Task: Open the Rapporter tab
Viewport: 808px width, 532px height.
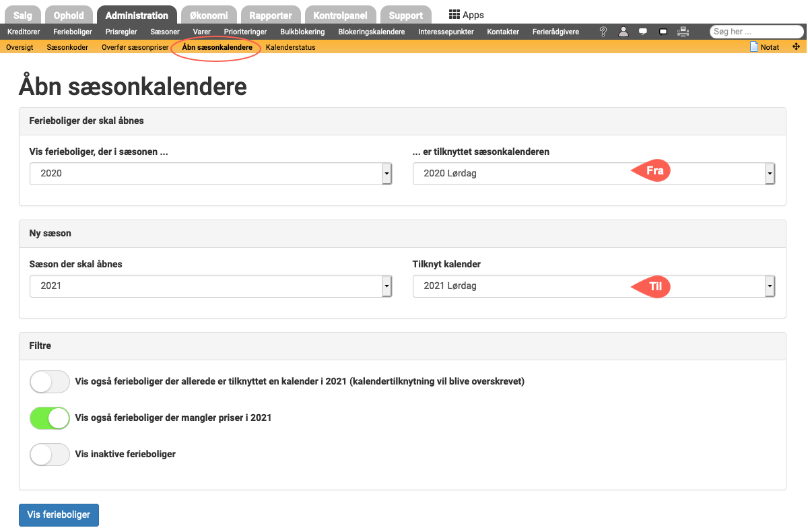Action: click(x=271, y=15)
